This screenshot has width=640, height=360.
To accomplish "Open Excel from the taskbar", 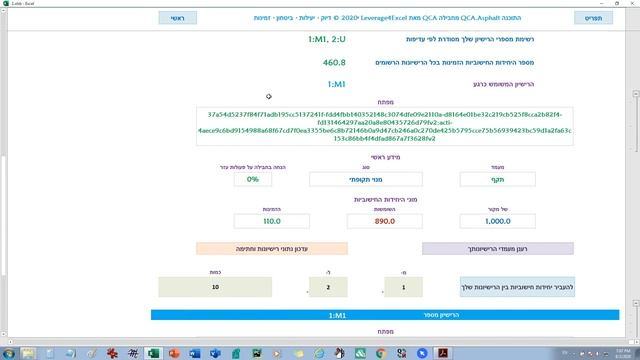I will (153, 353).
